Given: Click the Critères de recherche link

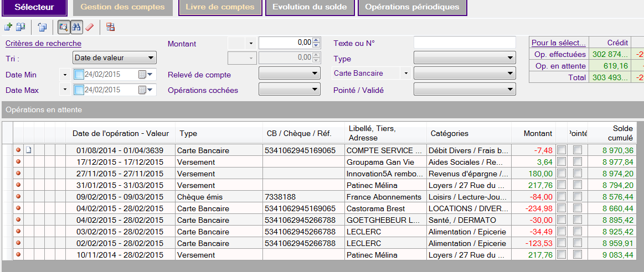Looking at the screenshot, I should [x=43, y=43].
